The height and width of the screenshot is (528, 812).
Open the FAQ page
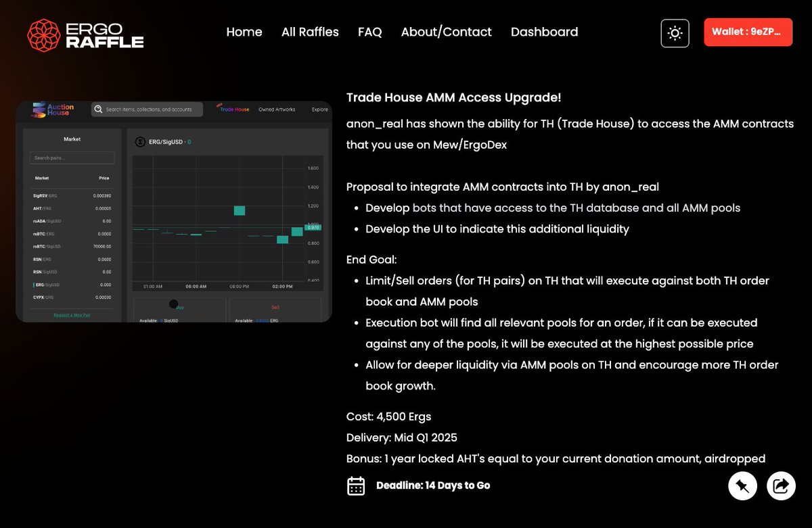point(370,32)
